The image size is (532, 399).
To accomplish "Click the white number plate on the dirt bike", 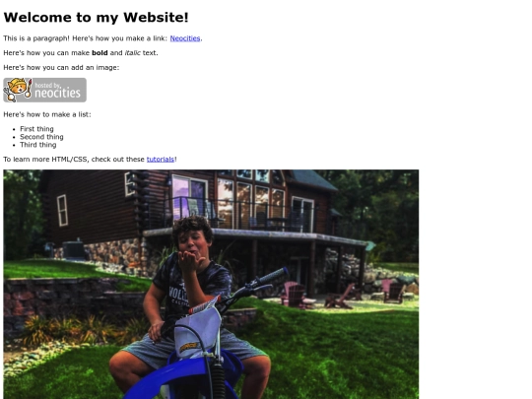I will click(198, 333).
